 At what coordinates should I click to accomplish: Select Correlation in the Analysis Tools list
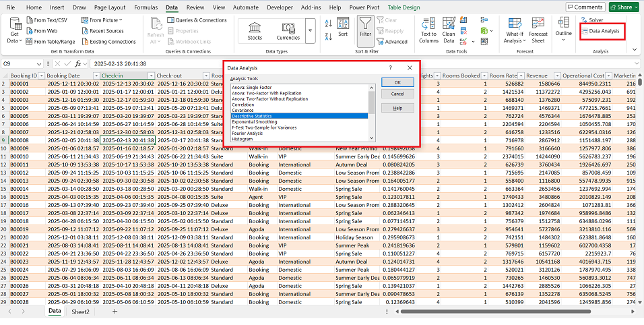(x=243, y=105)
